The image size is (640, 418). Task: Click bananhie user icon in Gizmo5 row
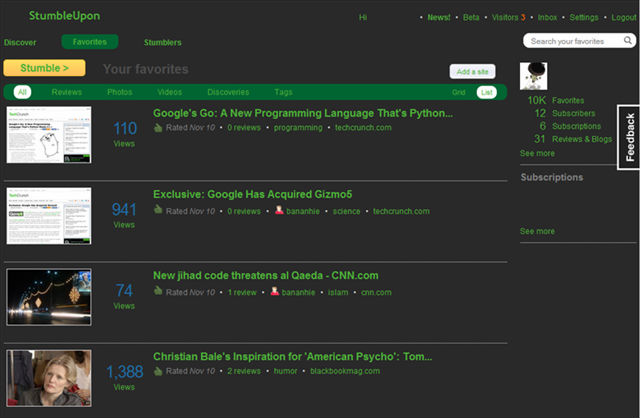point(279,210)
